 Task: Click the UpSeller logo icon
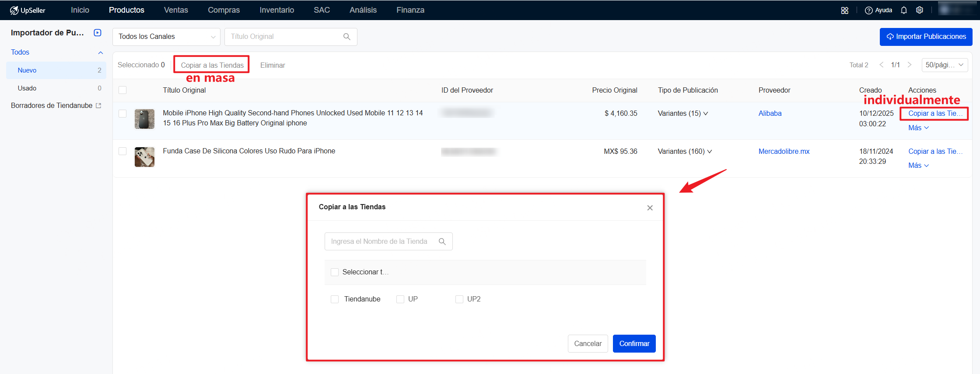(x=14, y=10)
